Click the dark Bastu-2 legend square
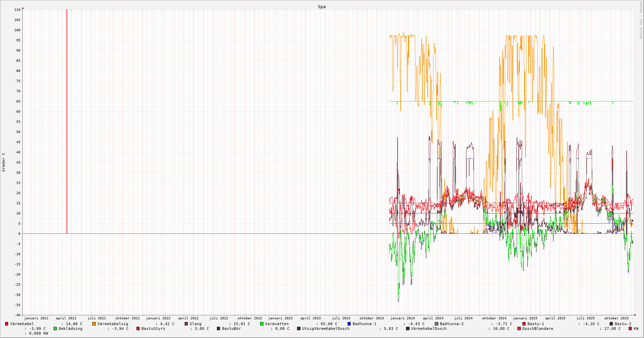 click(611, 324)
